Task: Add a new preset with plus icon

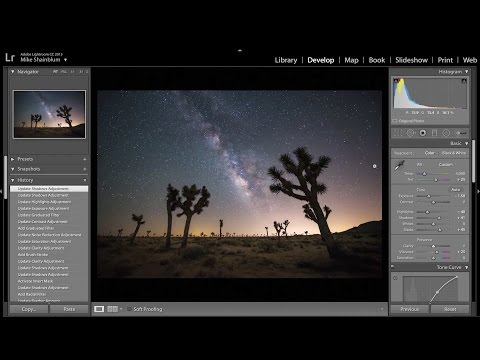Action: tap(85, 159)
